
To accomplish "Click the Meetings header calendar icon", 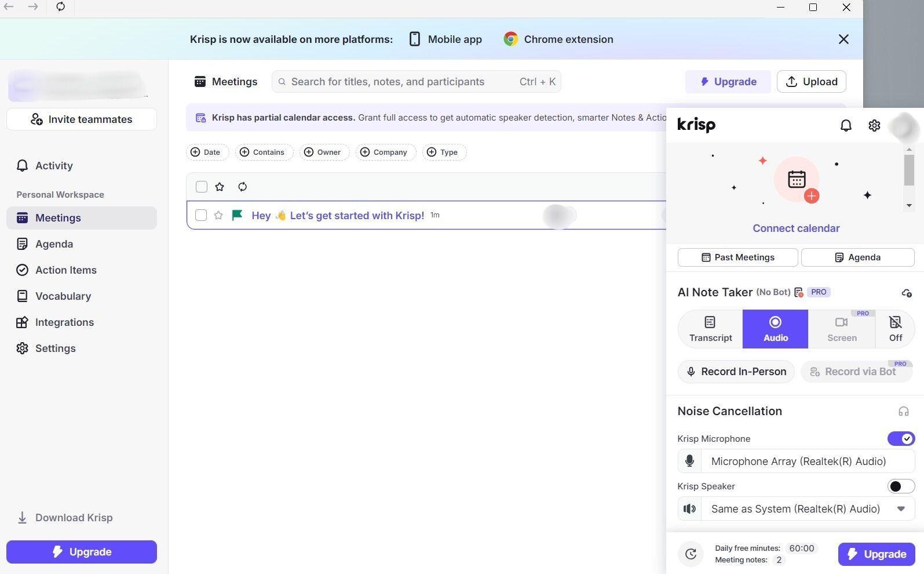I will pos(200,82).
